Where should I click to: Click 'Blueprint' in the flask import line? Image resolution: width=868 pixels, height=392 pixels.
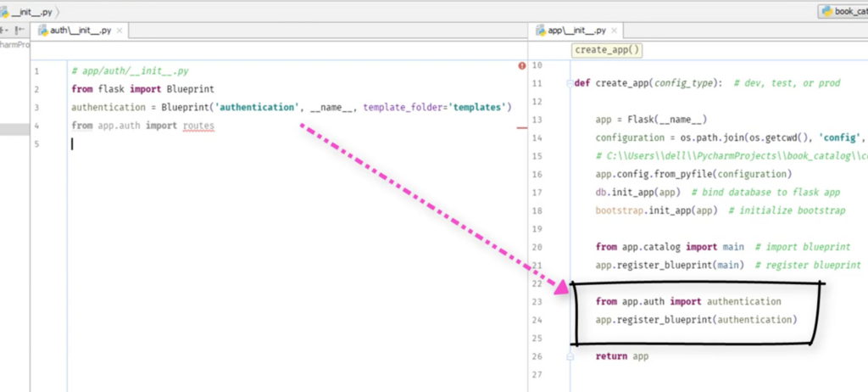pyautogui.click(x=190, y=89)
